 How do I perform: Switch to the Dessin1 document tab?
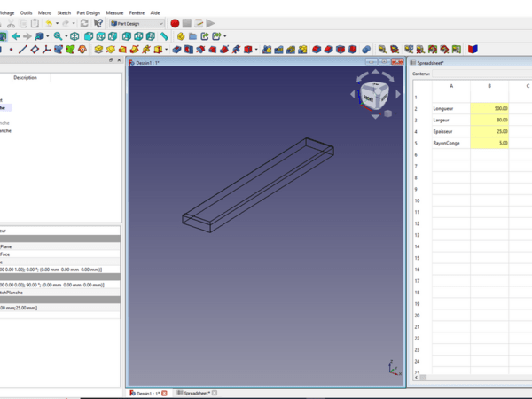click(146, 393)
